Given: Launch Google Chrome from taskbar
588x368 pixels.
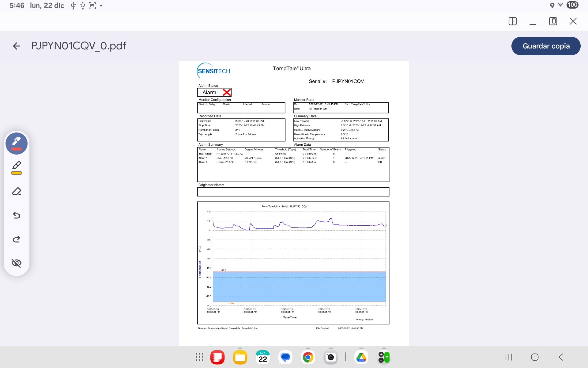Looking at the screenshot, I should tap(308, 357).
